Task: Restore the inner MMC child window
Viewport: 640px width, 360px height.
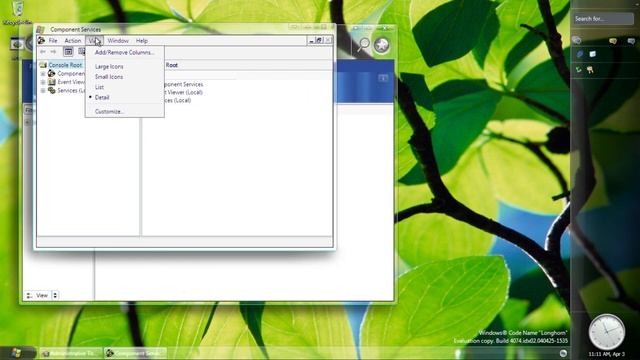Action: (x=319, y=40)
